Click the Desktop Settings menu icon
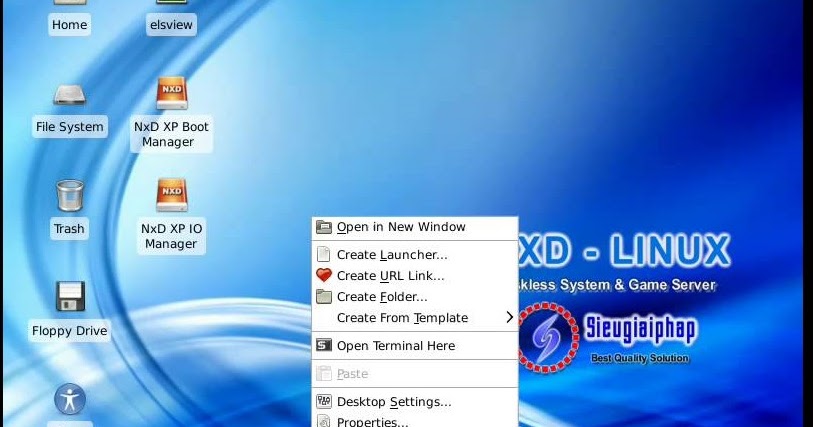This screenshot has width=813, height=427. pyautogui.click(x=324, y=401)
